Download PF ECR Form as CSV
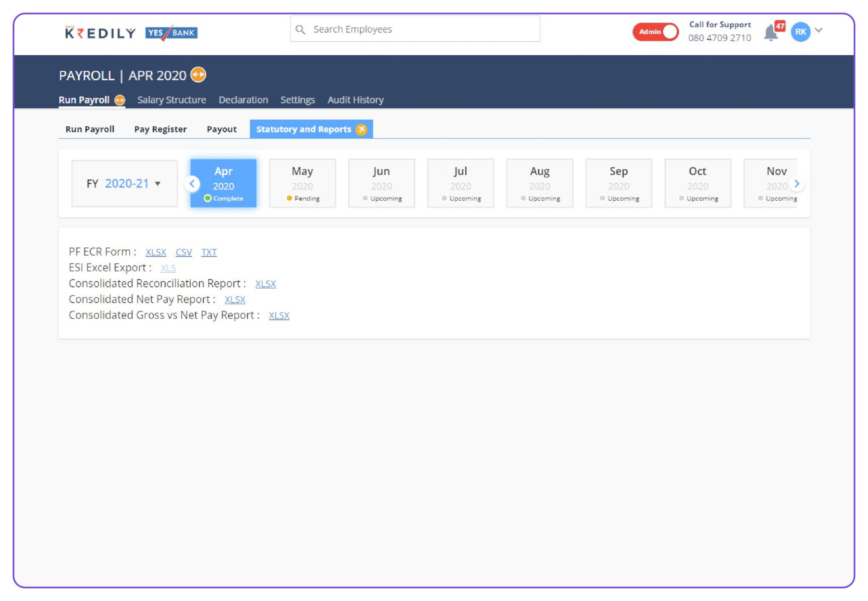This screenshot has width=868, height=601. [184, 252]
